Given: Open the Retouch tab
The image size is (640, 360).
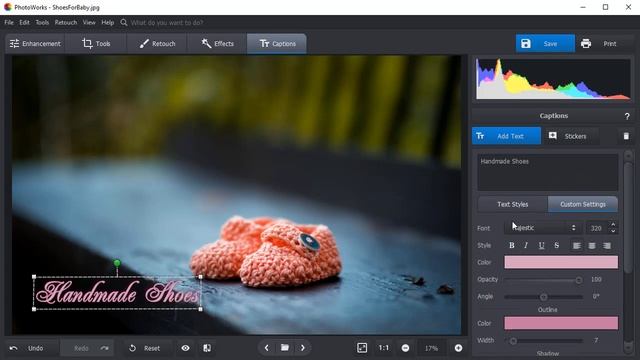Looking at the screenshot, I should coord(157,44).
